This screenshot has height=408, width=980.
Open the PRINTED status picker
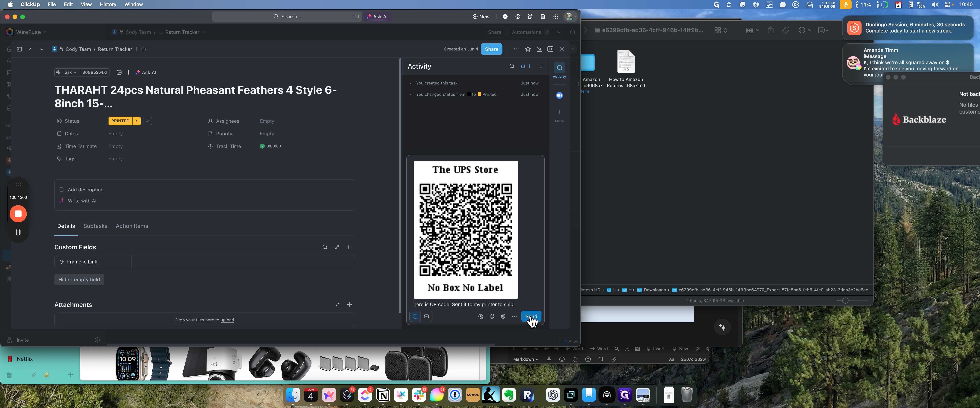120,121
